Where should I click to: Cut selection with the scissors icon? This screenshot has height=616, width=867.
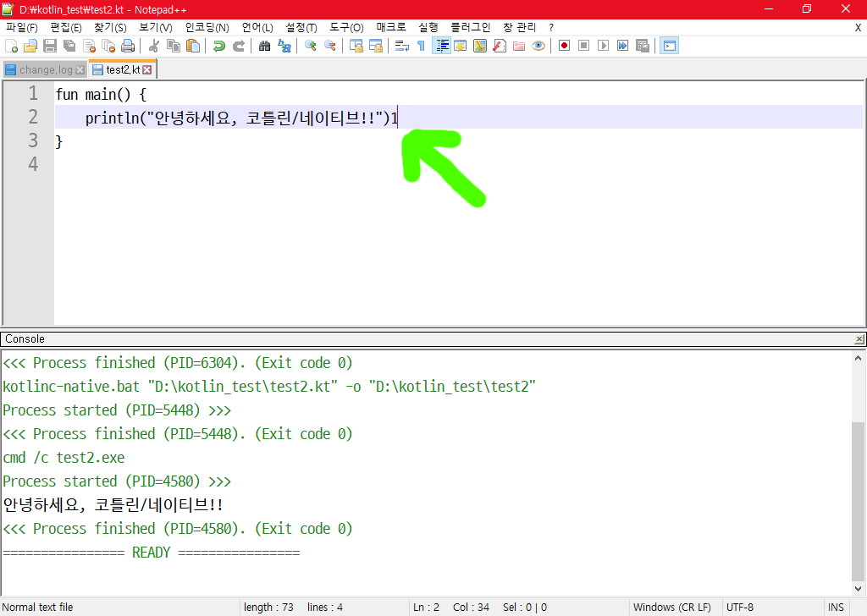(x=154, y=46)
